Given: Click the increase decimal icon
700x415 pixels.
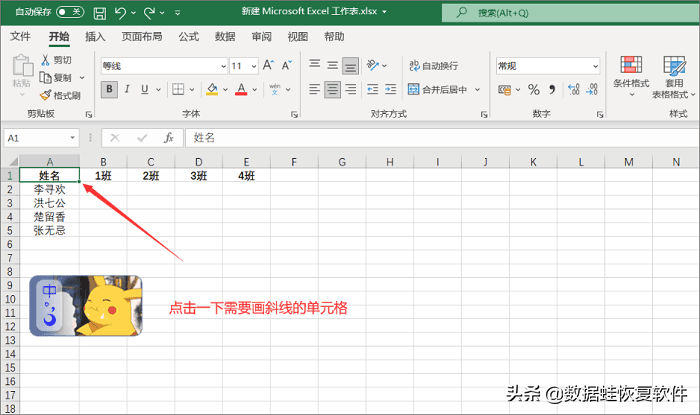Looking at the screenshot, I should pos(574,89).
